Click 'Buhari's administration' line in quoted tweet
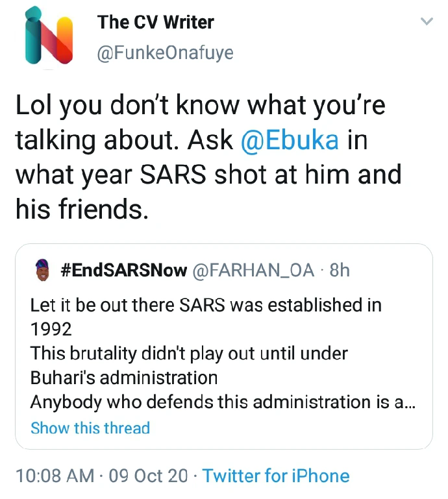The height and width of the screenshot is (499, 448). click(x=124, y=377)
